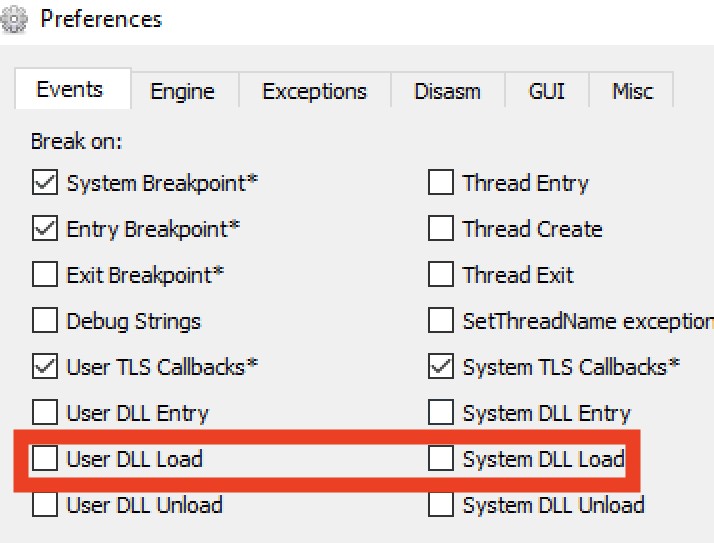Switch to the Engine tab
Viewport: 714px width, 543px height.
click(182, 91)
